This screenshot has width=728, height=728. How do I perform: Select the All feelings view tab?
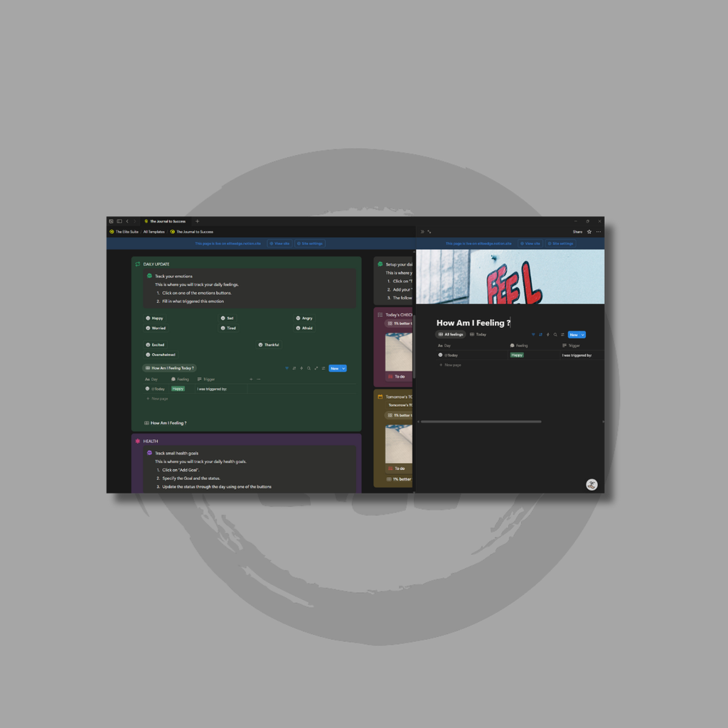451,334
